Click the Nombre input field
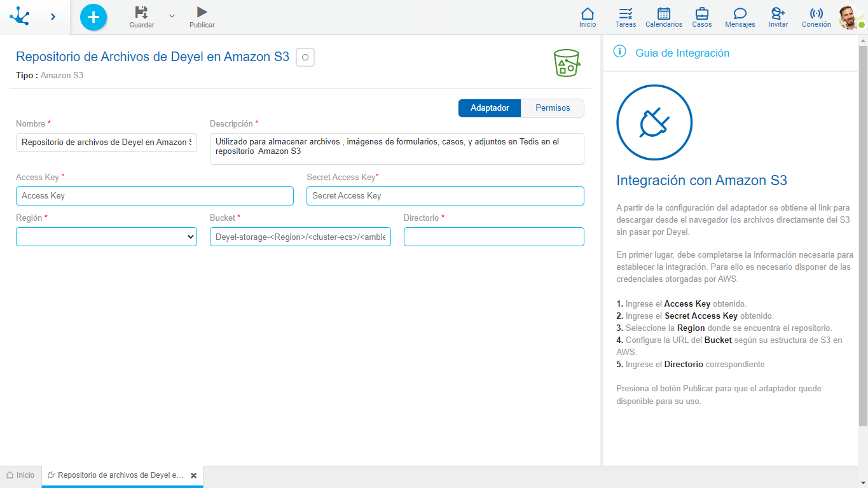This screenshot has height=488, width=868. click(x=106, y=143)
